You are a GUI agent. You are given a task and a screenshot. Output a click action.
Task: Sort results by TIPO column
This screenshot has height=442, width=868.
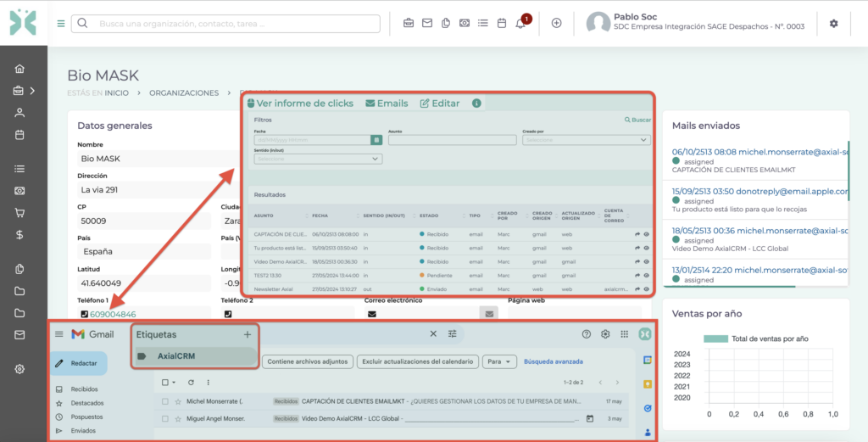tap(475, 215)
